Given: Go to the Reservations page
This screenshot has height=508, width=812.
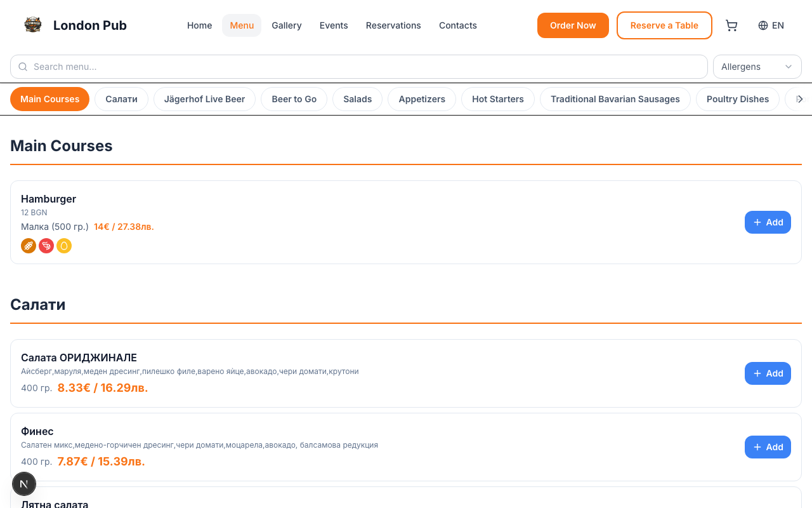Looking at the screenshot, I should point(393,25).
